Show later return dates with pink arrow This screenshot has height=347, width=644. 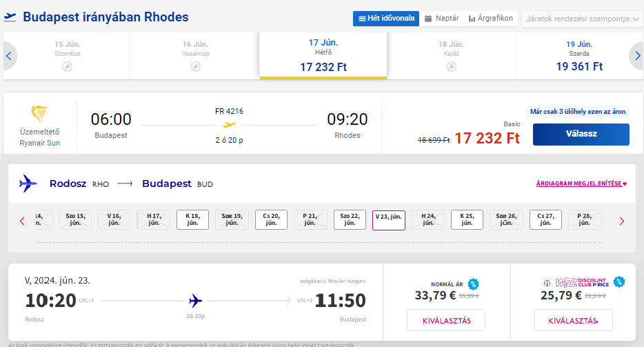[621, 221]
